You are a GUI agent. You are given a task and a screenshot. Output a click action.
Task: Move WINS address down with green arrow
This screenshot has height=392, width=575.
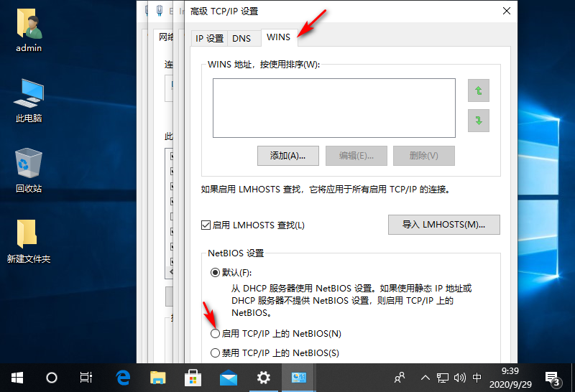click(478, 120)
